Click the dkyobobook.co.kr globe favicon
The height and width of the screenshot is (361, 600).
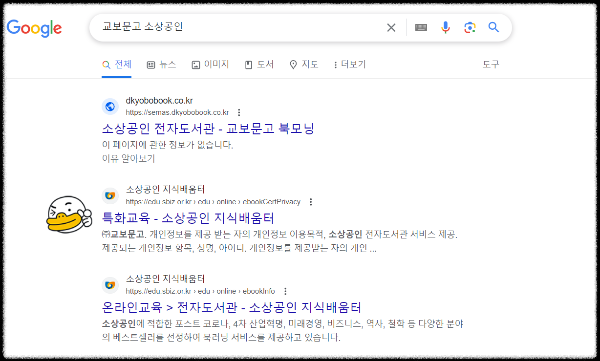click(110, 106)
